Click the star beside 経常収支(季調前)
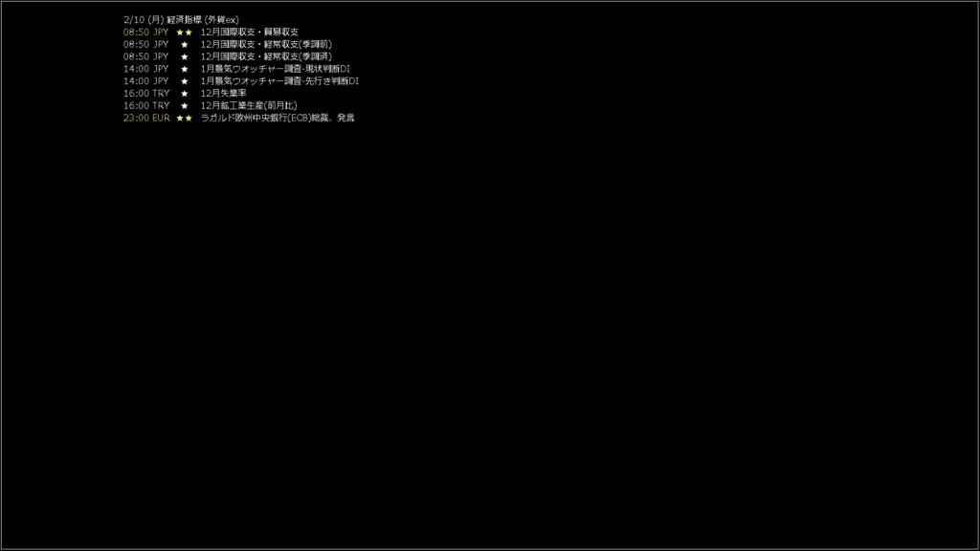The image size is (980, 551). coord(185,44)
